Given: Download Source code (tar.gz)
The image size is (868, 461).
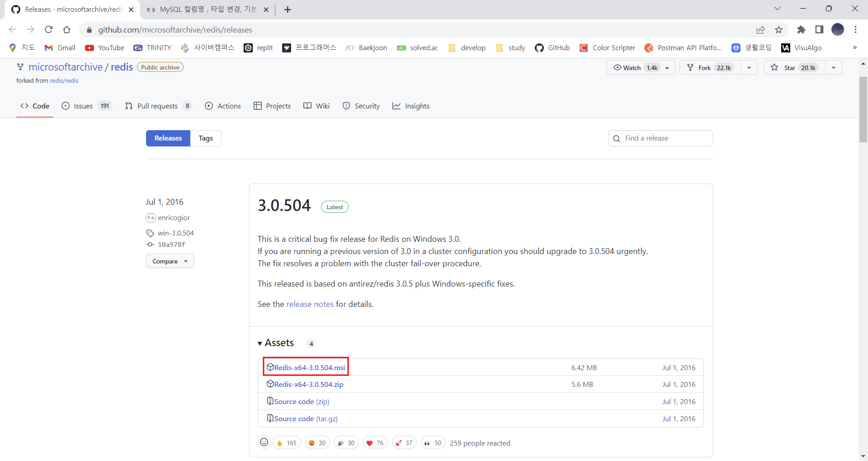Looking at the screenshot, I should click(x=306, y=419).
